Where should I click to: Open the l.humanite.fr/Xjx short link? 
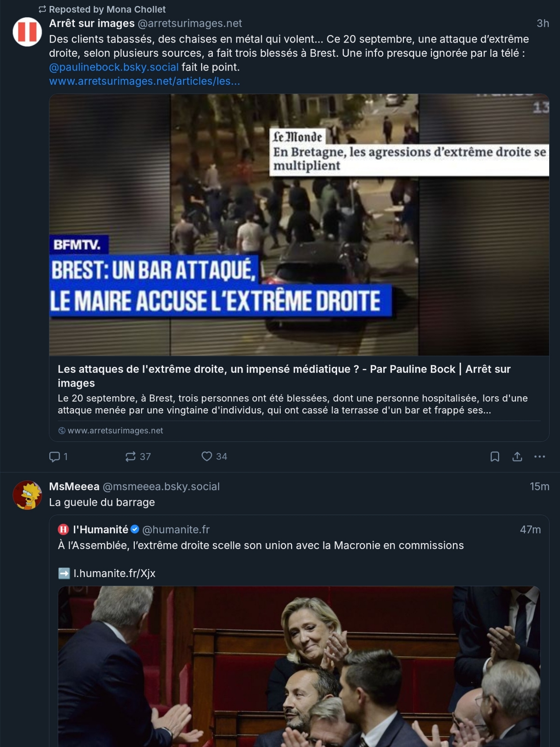click(x=114, y=573)
